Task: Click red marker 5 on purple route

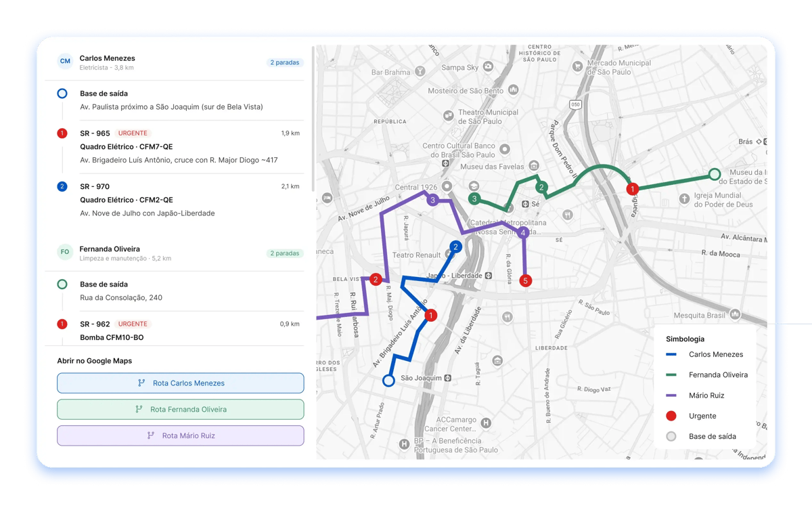Action: pyautogui.click(x=525, y=280)
